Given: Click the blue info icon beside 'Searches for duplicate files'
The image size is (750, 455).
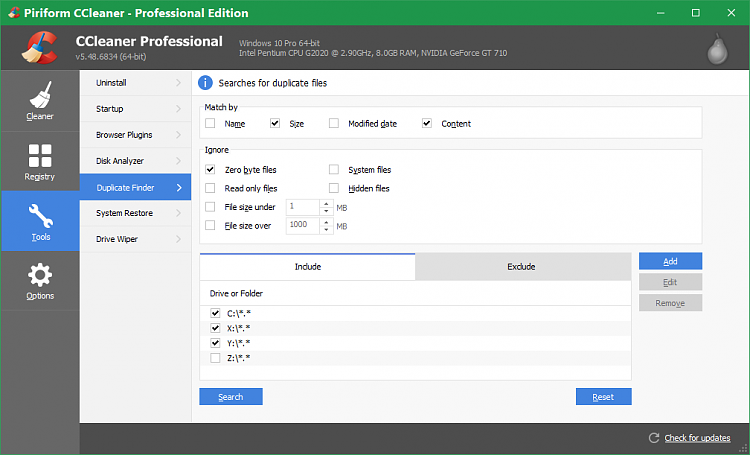Looking at the screenshot, I should coord(205,83).
